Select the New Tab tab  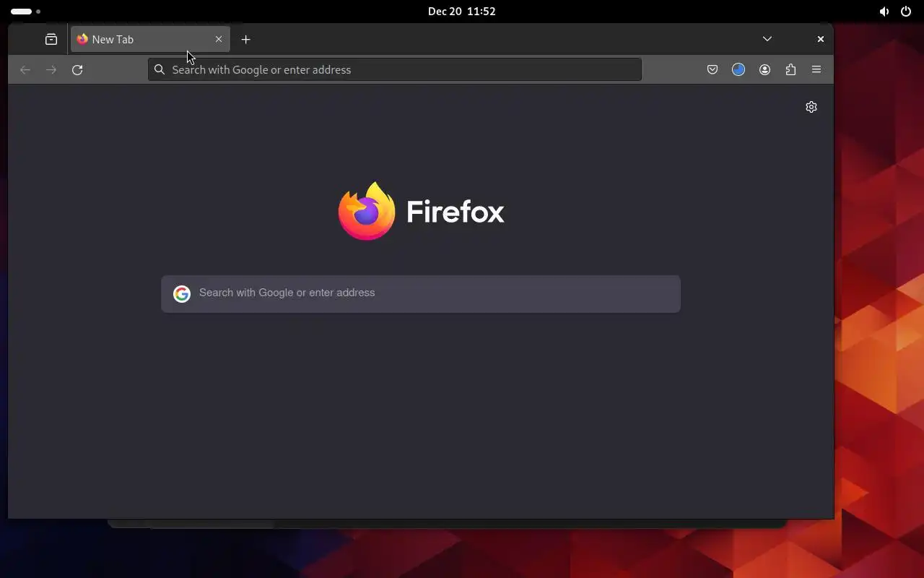150,39
